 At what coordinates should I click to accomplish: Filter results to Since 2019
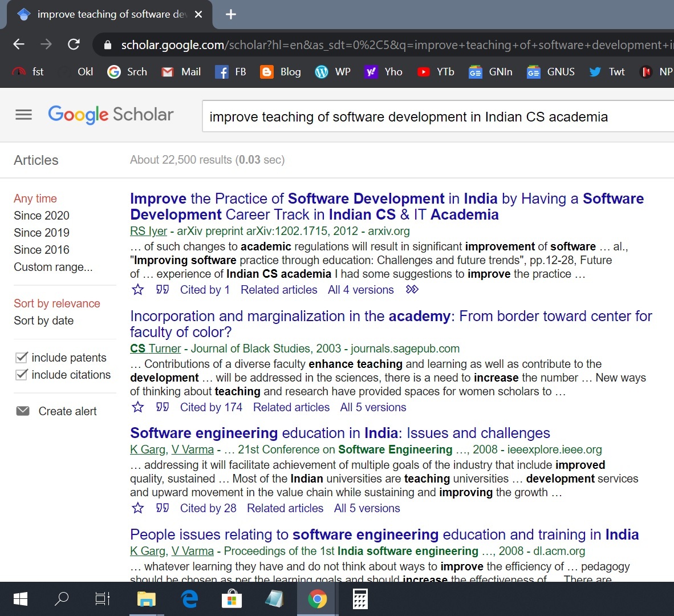[42, 233]
